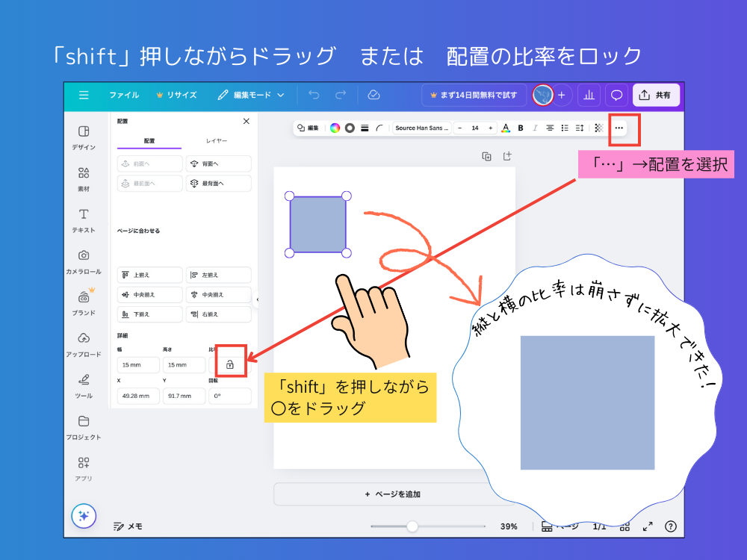
Task: Toggle italic formatting for the text
Action: [535, 128]
